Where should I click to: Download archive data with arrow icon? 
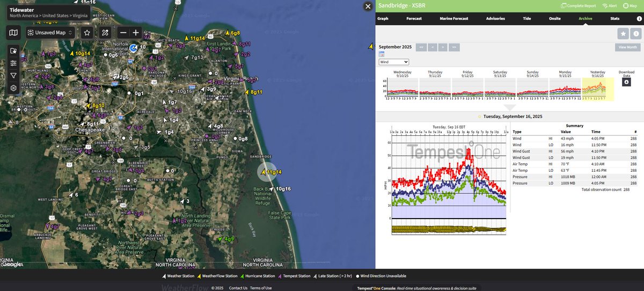pos(626,82)
